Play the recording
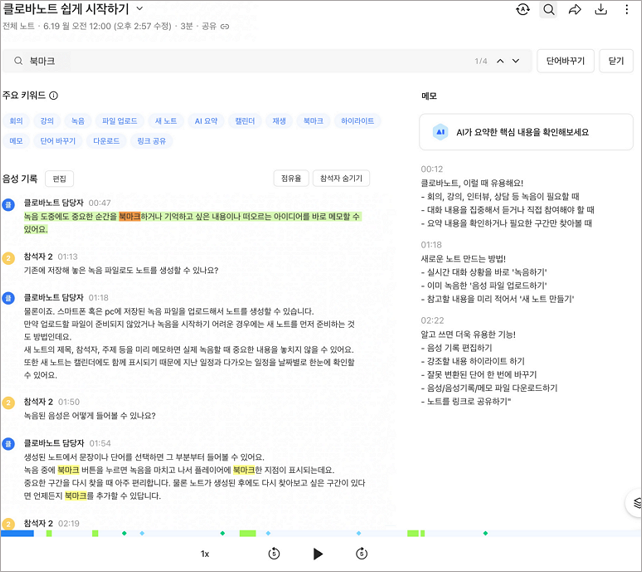Image resolution: width=642 pixels, height=572 pixels. pos(317,554)
